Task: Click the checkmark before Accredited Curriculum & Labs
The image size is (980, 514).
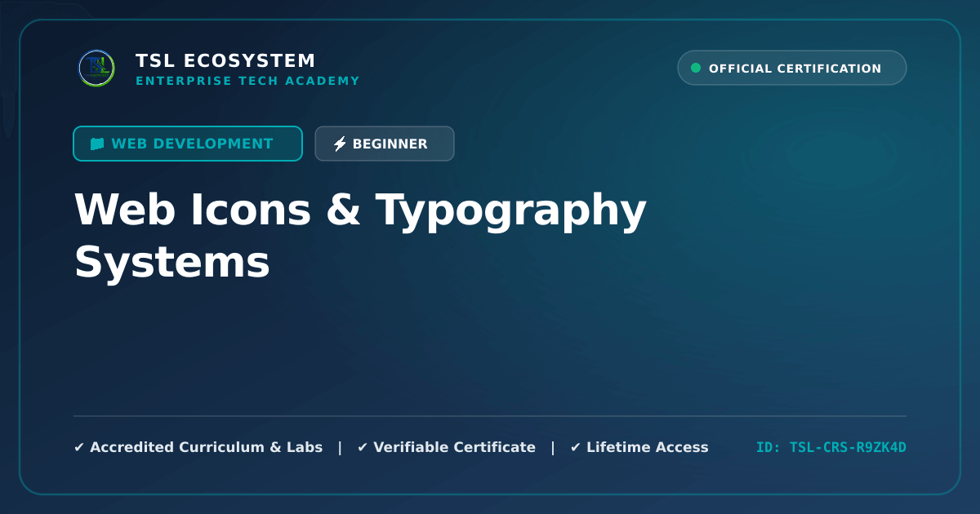Action: 79,447
